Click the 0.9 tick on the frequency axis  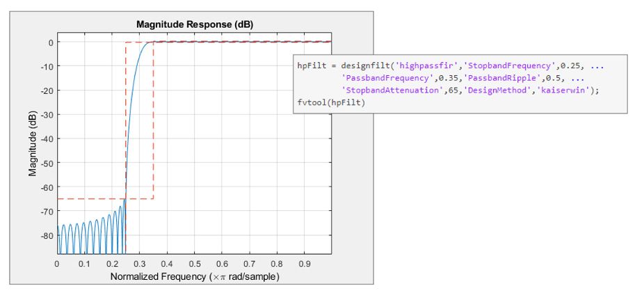click(x=304, y=264)
